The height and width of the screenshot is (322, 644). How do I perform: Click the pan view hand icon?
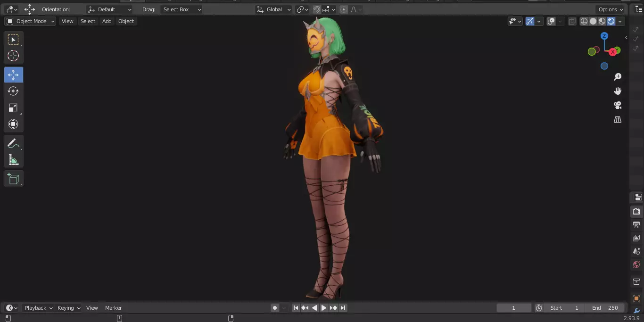618,91
